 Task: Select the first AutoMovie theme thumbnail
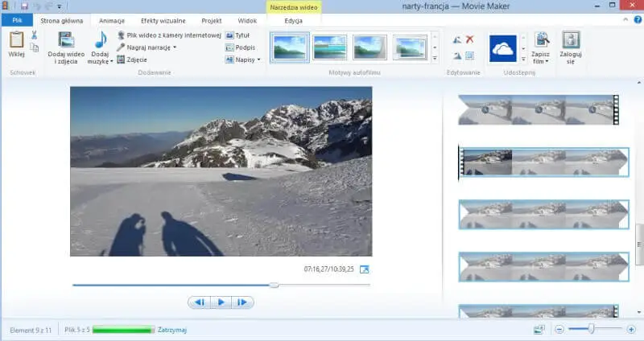(289, 47)
